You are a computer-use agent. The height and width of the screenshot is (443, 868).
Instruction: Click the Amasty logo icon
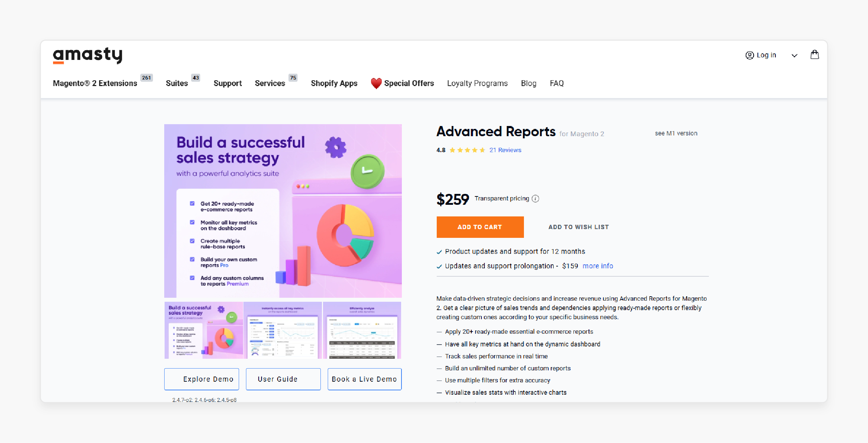click(88, 55)
